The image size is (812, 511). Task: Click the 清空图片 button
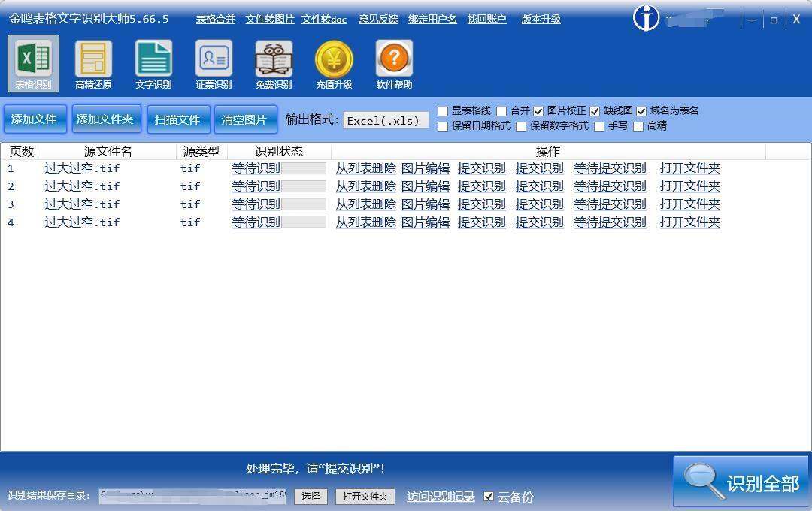click(244, 119)
